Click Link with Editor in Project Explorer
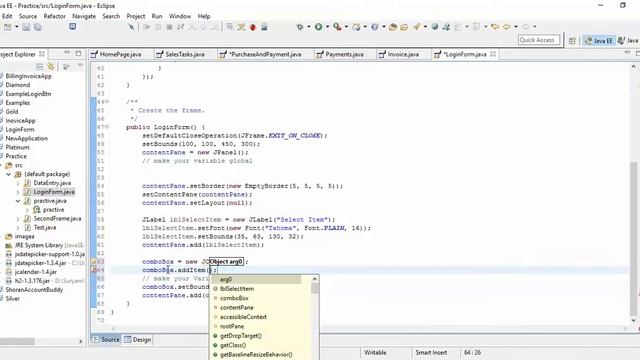 click(x=51, y=66)
